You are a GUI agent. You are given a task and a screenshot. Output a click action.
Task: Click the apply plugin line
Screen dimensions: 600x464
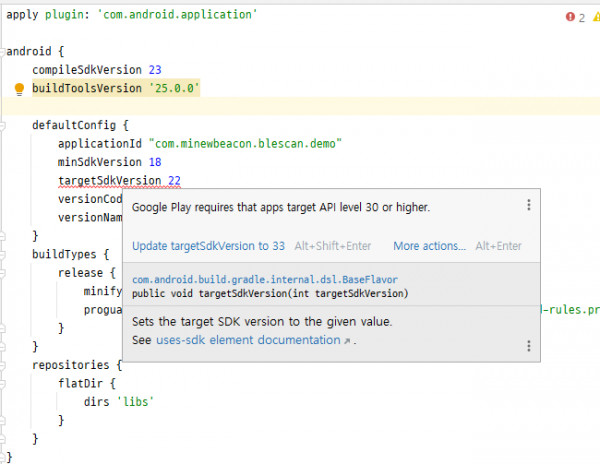coord(132,15)
